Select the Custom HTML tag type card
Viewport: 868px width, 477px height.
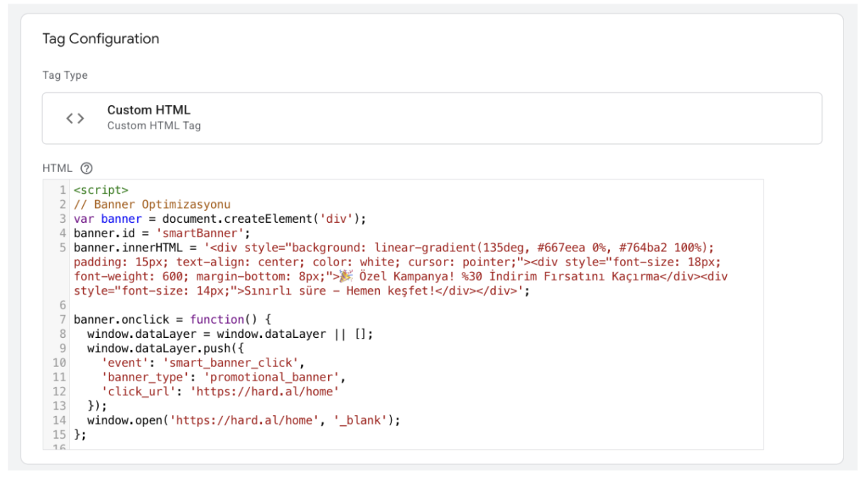click(x=432, y=118)
